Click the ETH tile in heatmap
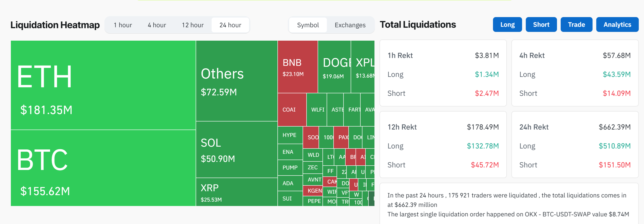This screenshot has height=224, width=644. click(x=103, y=85)
